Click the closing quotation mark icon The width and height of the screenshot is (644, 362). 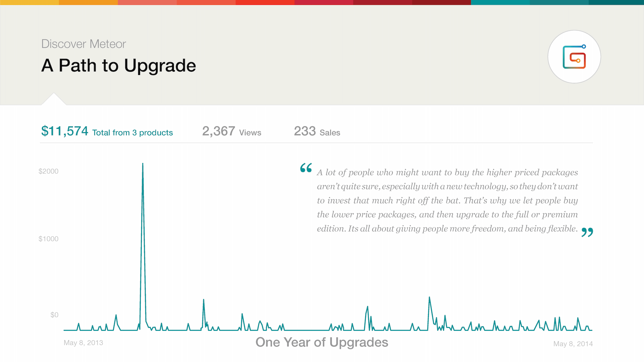587,232
